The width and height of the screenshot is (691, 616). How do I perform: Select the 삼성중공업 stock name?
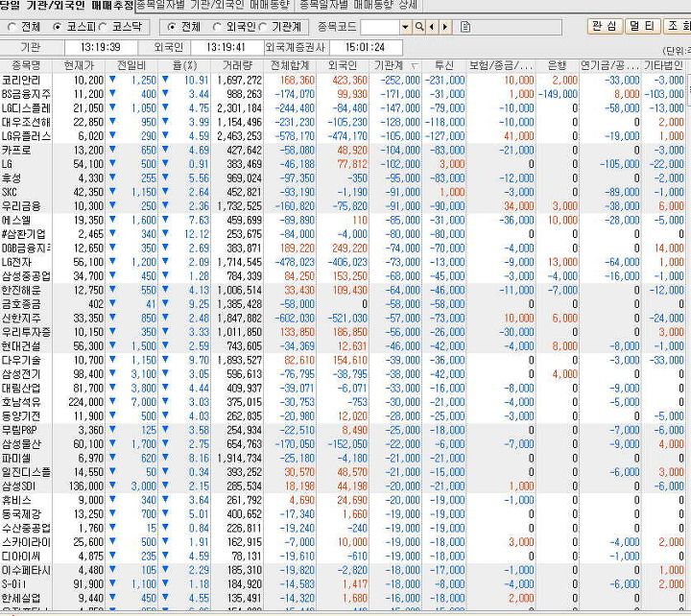coord(26,276)
